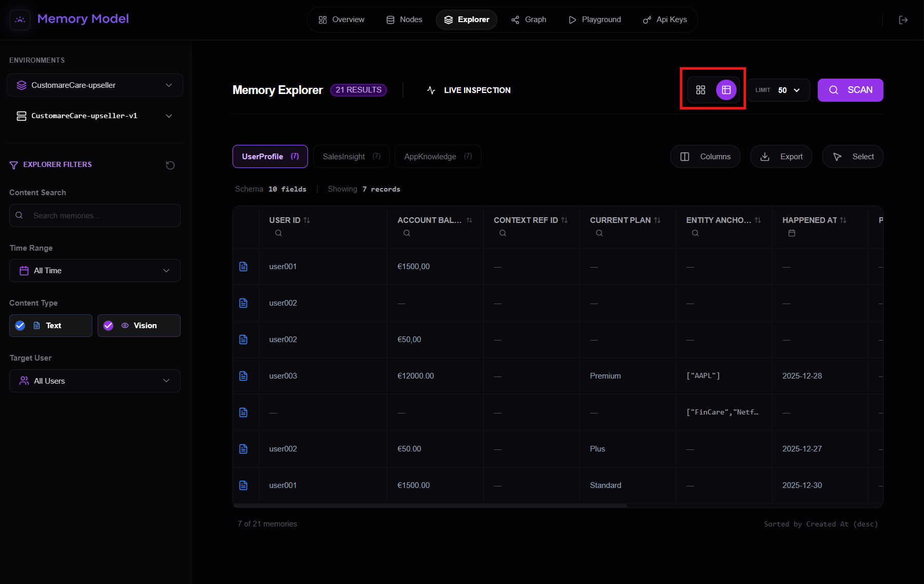Select the UserProfile schema tab

pos(270,157)
